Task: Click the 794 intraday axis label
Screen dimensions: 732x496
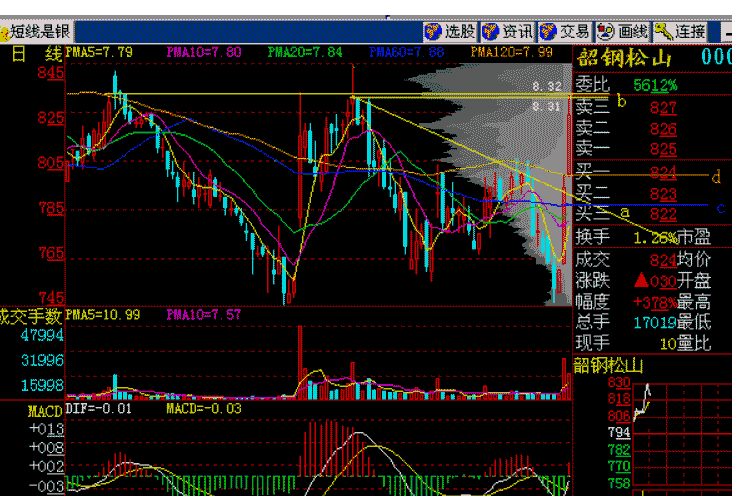Action: tap(619, 433)
